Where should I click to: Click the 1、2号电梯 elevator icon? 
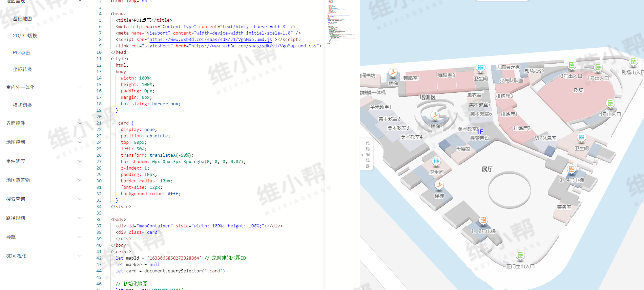[483, 220]
